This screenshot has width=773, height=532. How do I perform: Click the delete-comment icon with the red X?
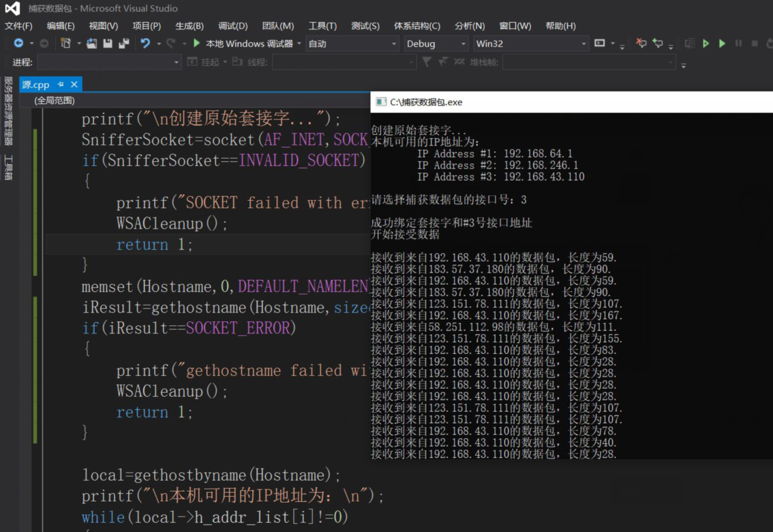pos(641,43)
